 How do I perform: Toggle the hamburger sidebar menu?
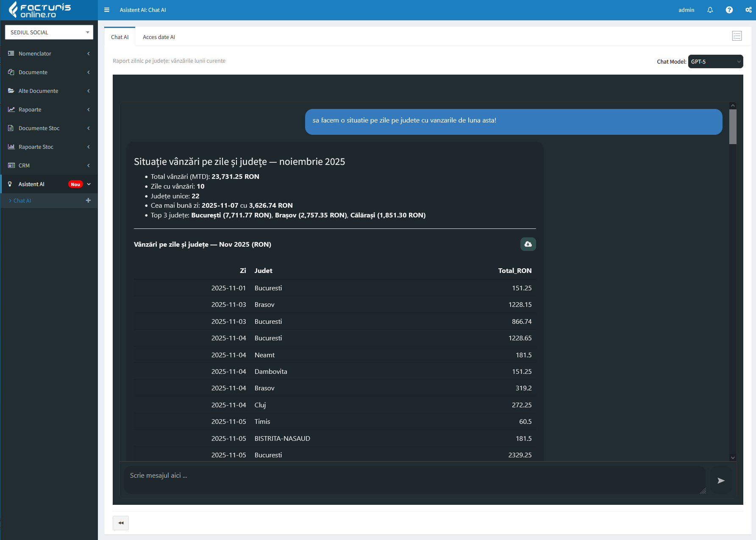pos(107,10)
